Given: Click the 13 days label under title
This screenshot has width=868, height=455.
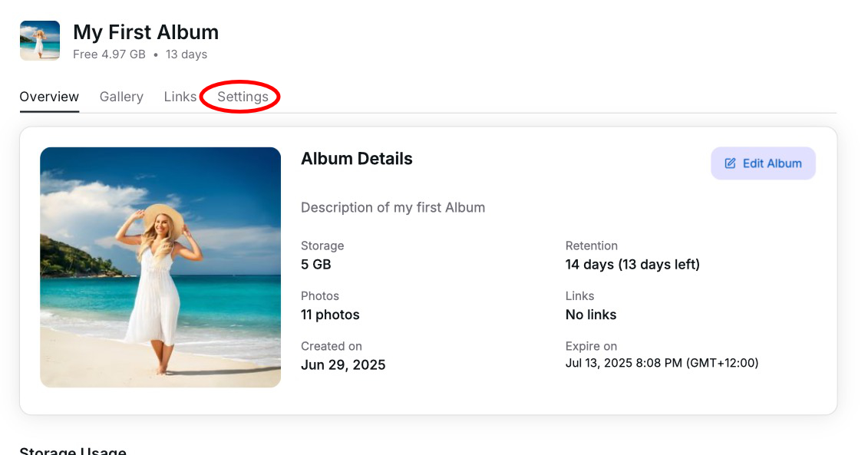Looking at the screenshot, I should pos(186,54).
